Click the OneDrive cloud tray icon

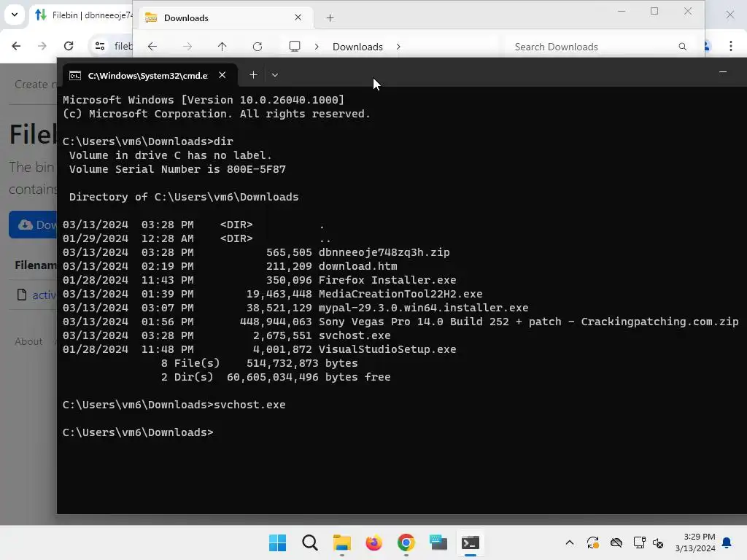(616, 542)
